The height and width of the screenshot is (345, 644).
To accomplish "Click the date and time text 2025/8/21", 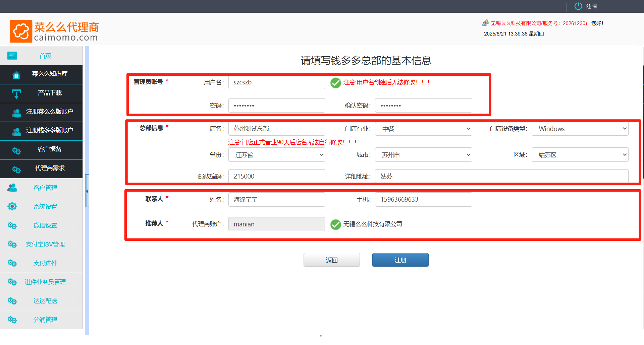I will click(514, 33).
